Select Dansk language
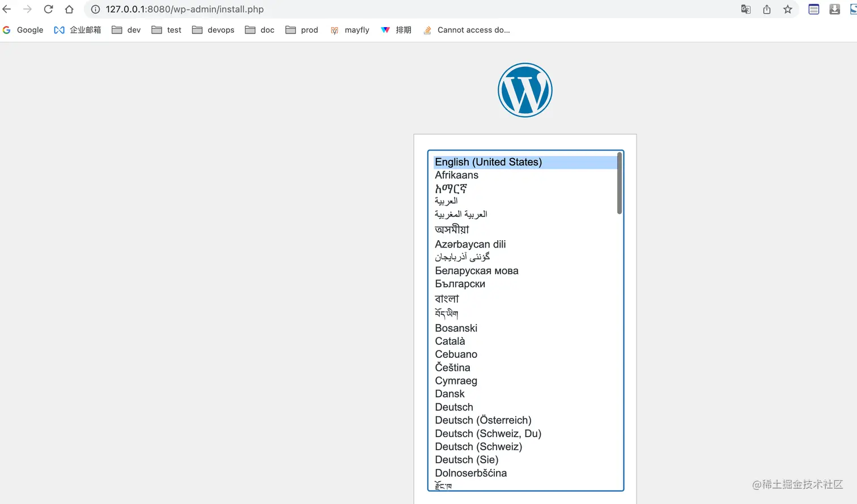This screenshot has width=857, height=504. [x=525, y=394]
